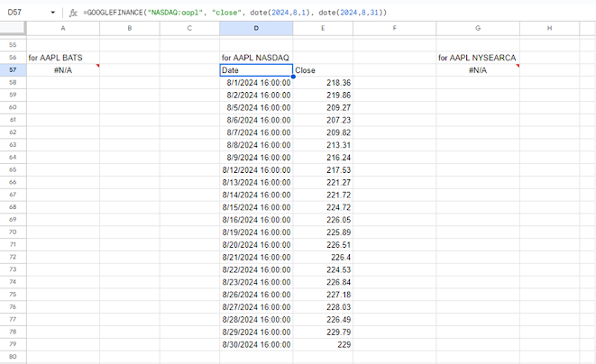Click close value 226.05
596x364 pixels.
click(323, 220)
